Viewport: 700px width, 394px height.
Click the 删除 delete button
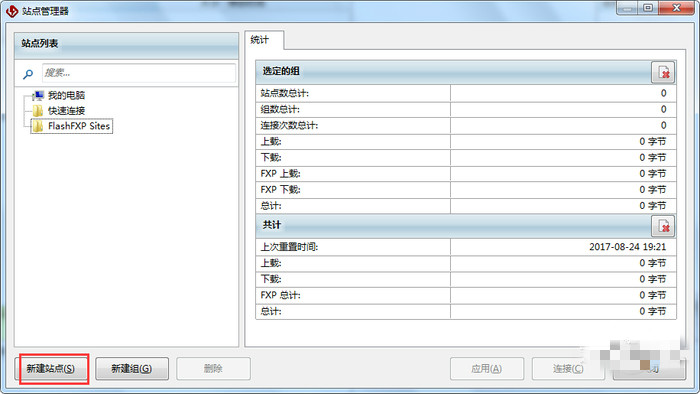click(213, 369)
